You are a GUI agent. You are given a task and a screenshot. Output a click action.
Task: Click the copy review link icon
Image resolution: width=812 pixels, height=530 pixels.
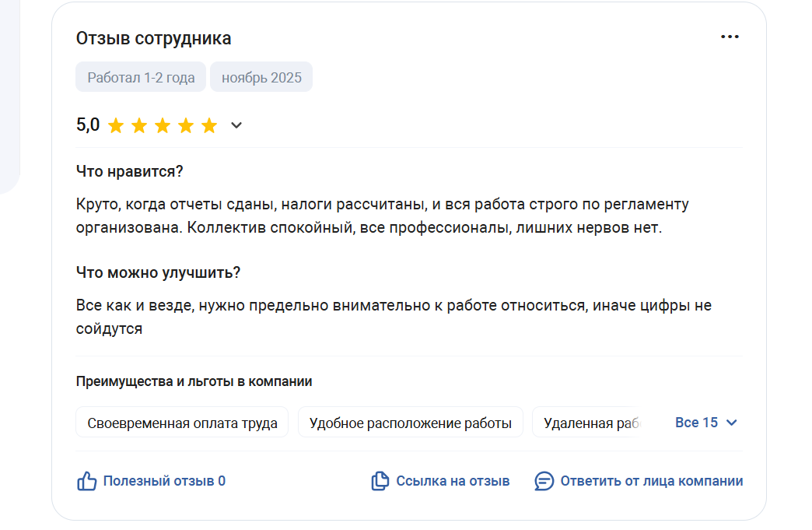[x=380, y=481]
